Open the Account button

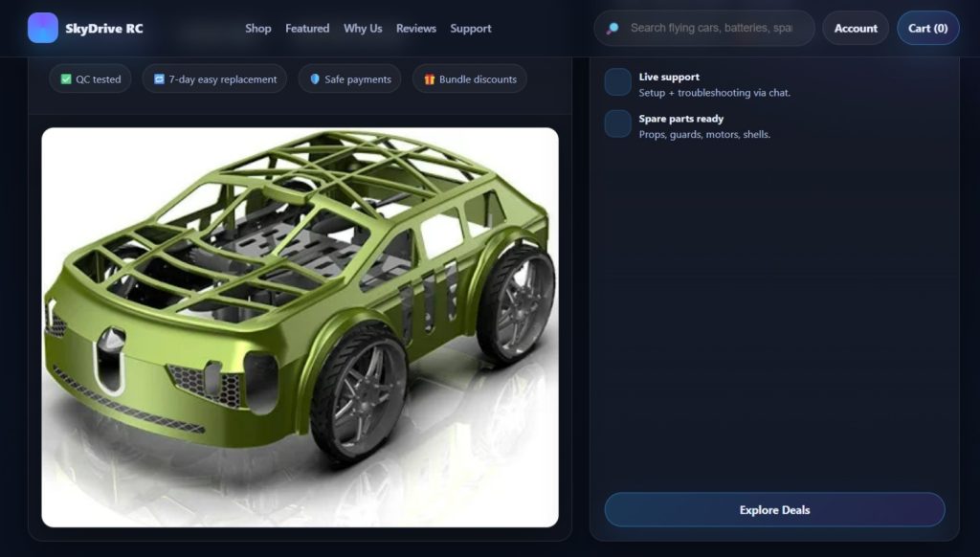tap(856, 28)
